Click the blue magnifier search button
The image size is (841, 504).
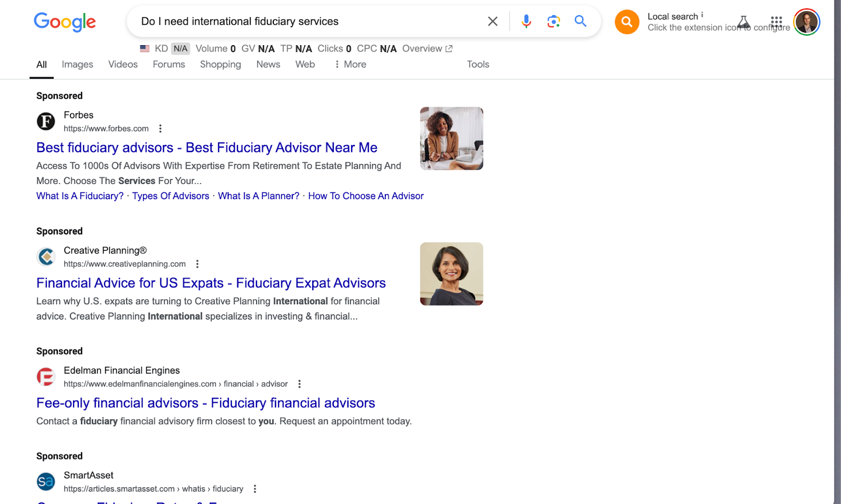580,22
